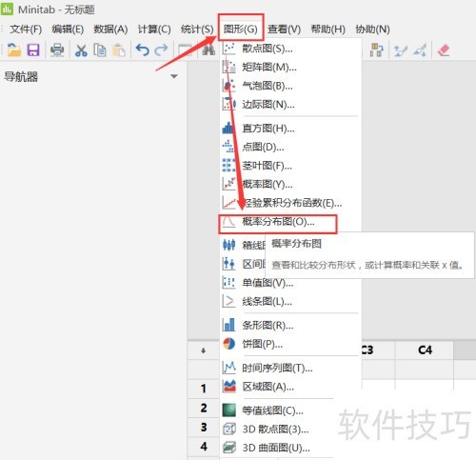Select worksheet row header 4

[x=204, y=447]
